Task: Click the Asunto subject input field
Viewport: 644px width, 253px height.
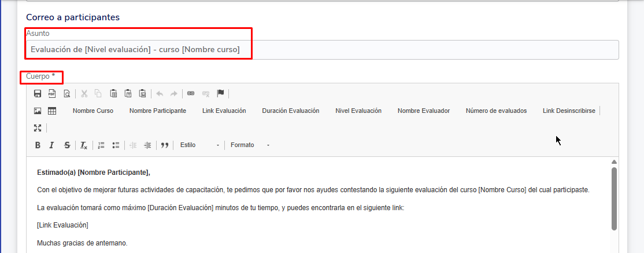Action: pyautogui.click(x=321, y=50)
